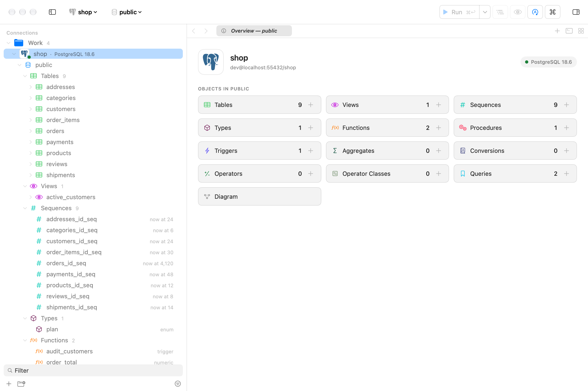Go back with the navigation arrow
Screen dimensions: 588x391
(194, 31)
